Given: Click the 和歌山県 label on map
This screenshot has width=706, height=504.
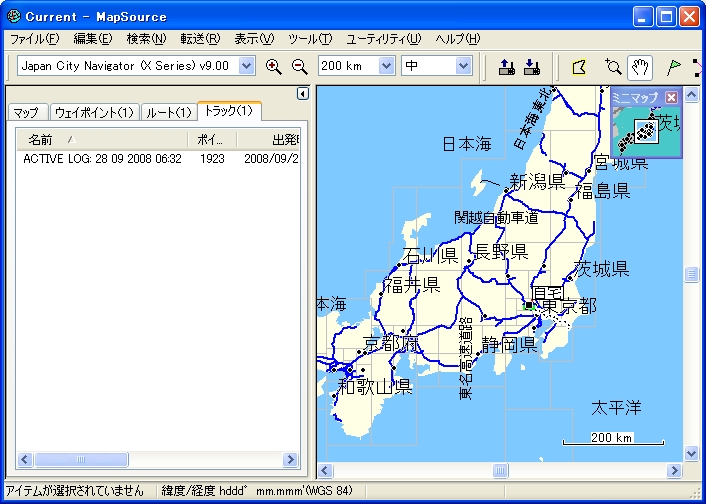Looking at the screenshot, I should point(375,386).
